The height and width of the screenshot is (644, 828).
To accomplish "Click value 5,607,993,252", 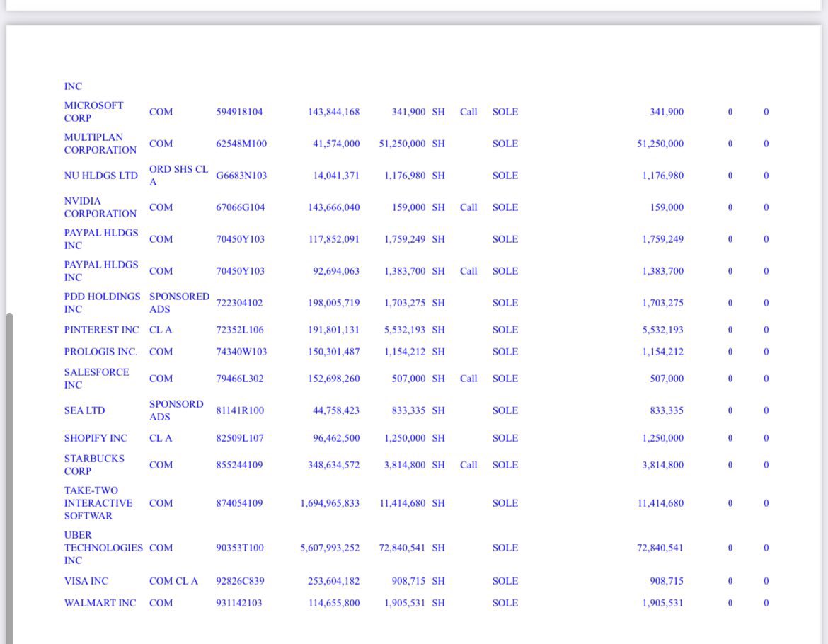I will [x=330, y=548].
